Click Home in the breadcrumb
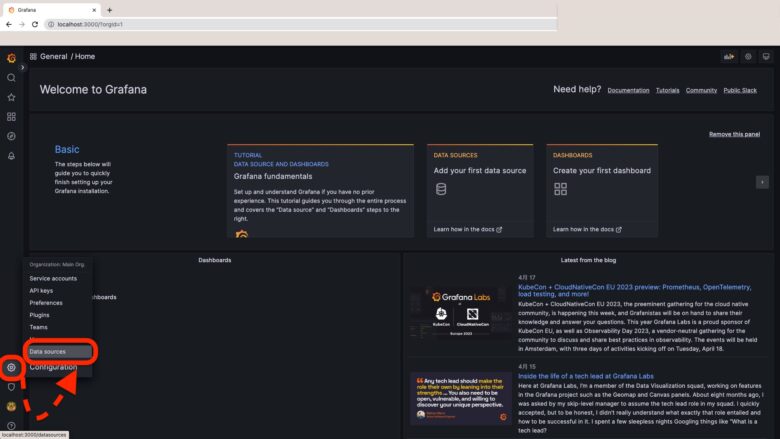 pos(85,57)
